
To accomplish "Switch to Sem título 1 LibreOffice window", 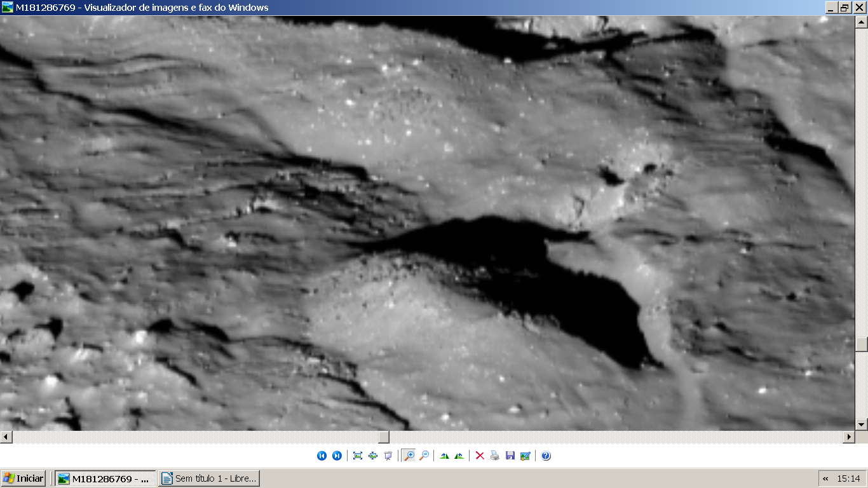I will [209, 478].
